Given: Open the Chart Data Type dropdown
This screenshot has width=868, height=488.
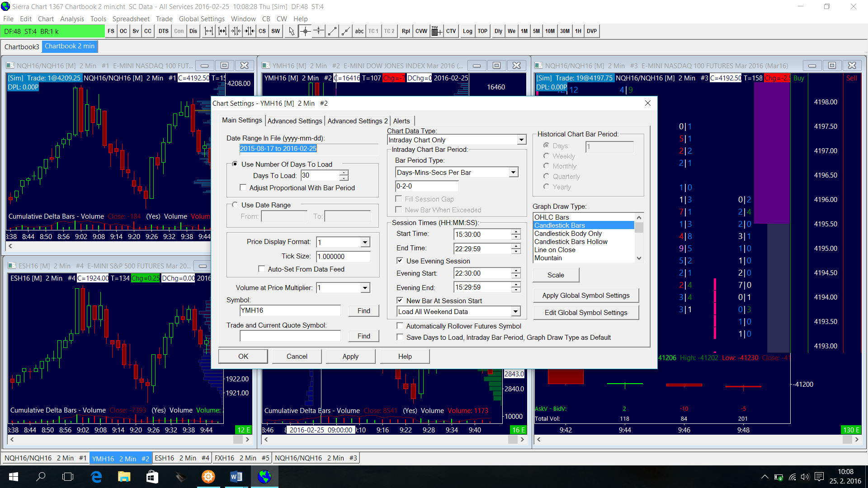Looking at the screenshot, I should coord(521,140).
